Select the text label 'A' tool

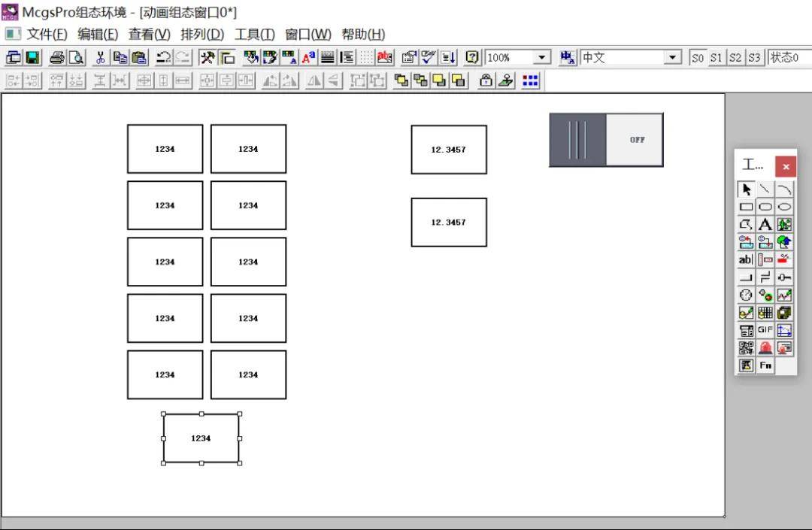click(765, 224)
